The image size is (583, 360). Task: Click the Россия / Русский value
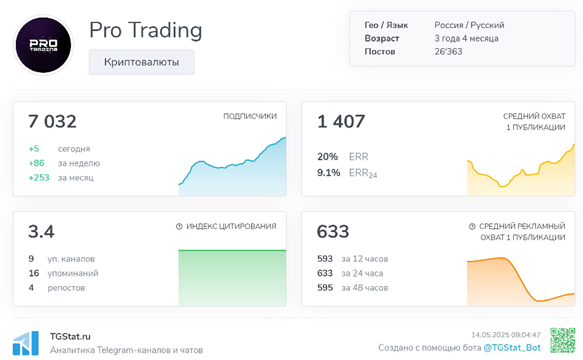pos(469,25)
